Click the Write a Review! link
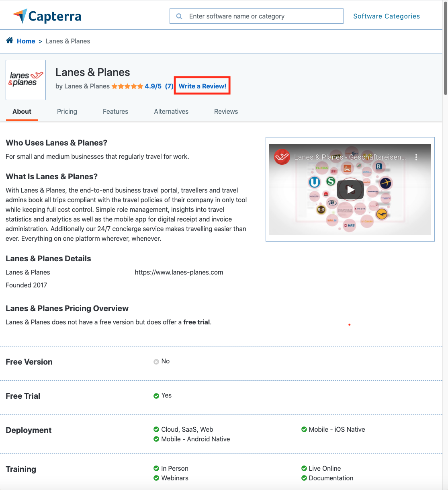This screenshot has width=448, height=490. tap(203, 86)
